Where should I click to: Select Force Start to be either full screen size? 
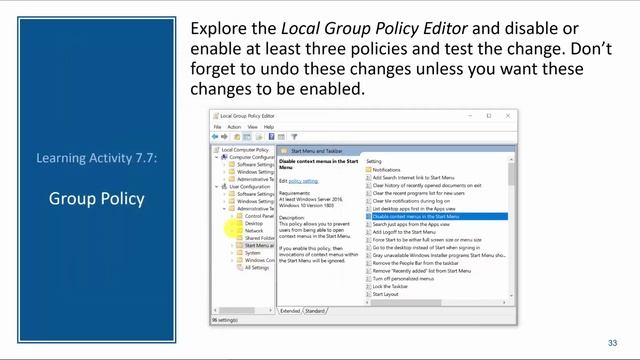(x=427, y=240)
